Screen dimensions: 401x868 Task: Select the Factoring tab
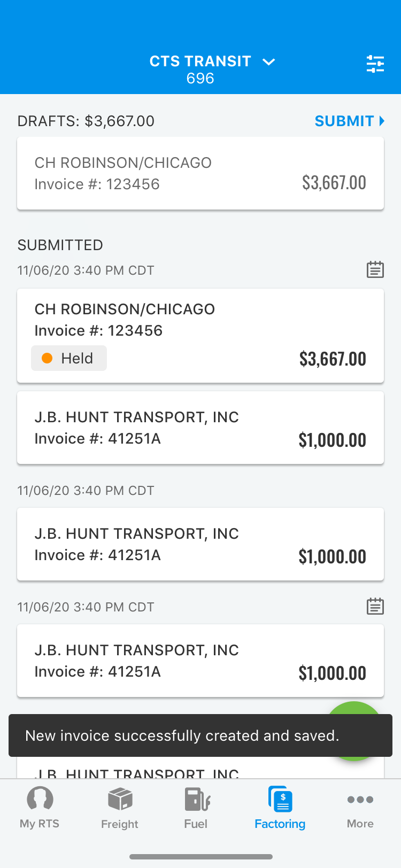click(280, 808)
